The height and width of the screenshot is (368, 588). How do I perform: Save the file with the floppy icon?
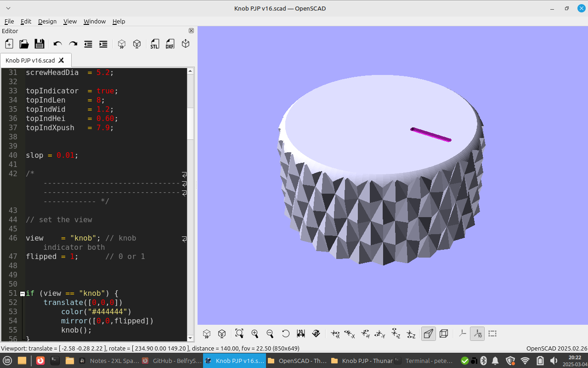point(40,44)
